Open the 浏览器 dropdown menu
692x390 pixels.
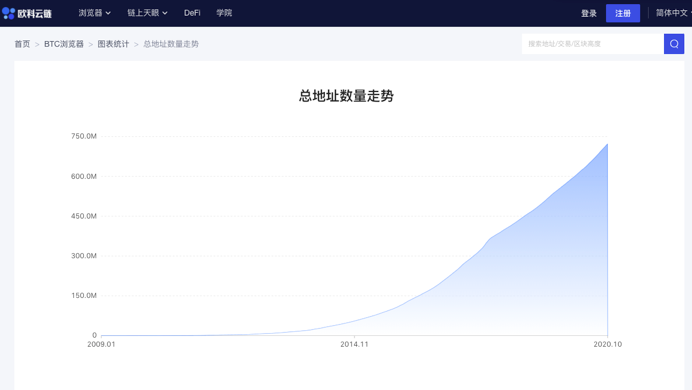(x=94, y=13)
